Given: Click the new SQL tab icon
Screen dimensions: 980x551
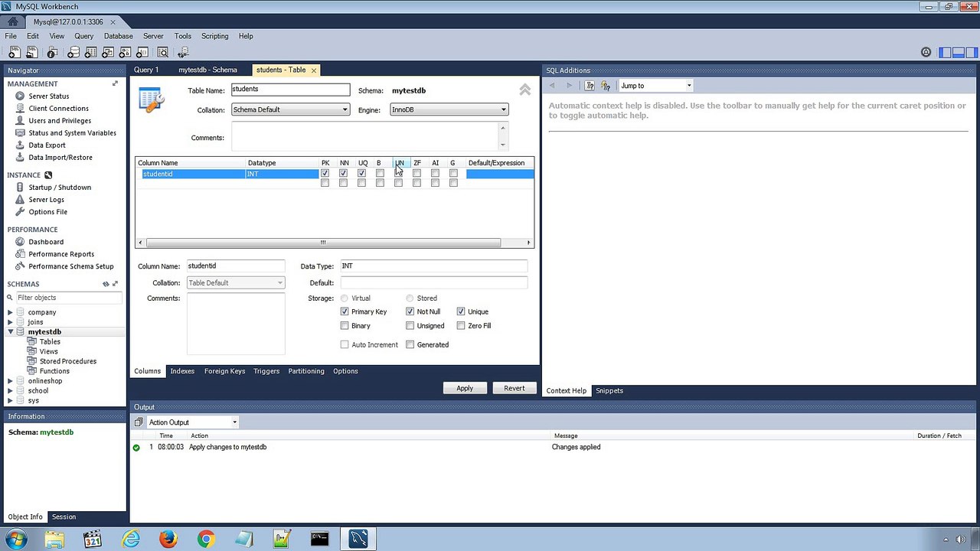Looking at the screenshot, I should click(13, 53).
